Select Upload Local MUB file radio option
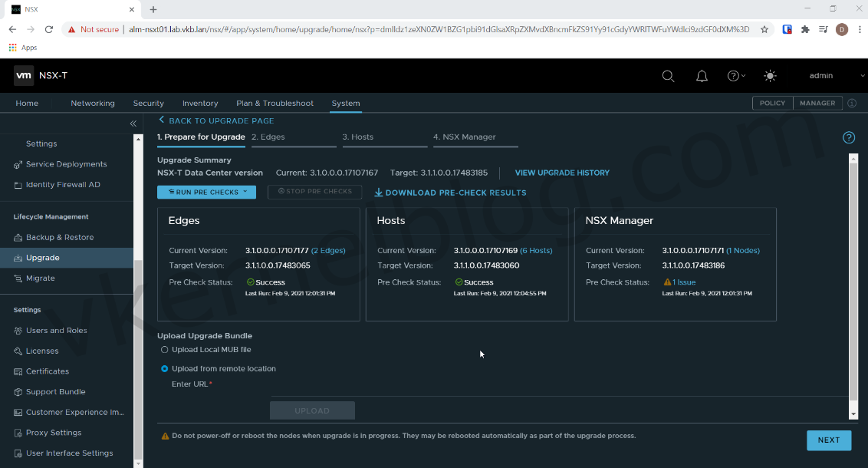868x468 pixels. pyautogui.click(x=165, y=350)
